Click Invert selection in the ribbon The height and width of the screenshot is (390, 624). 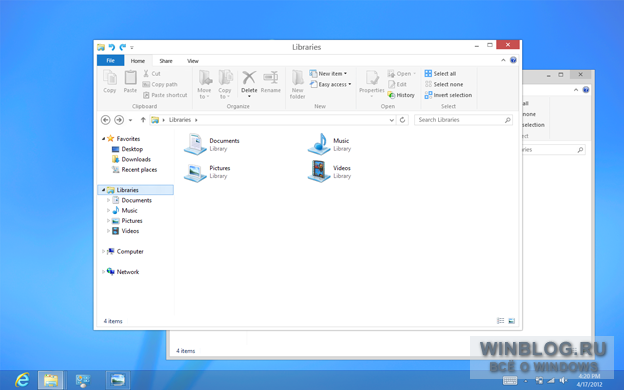coord(448,95)
